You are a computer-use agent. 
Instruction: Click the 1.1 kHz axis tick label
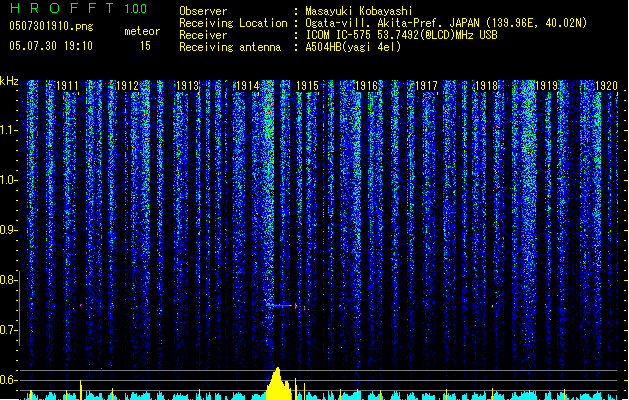8,130
